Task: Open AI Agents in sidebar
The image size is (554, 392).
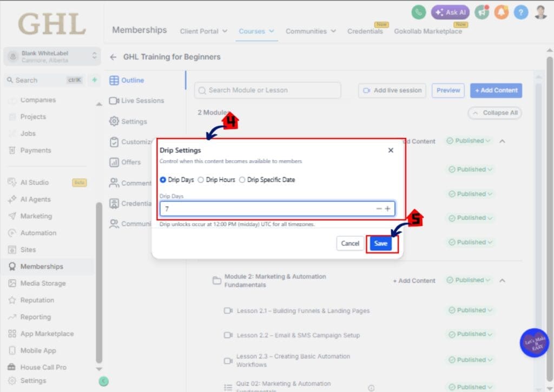Action: (35, 199)
